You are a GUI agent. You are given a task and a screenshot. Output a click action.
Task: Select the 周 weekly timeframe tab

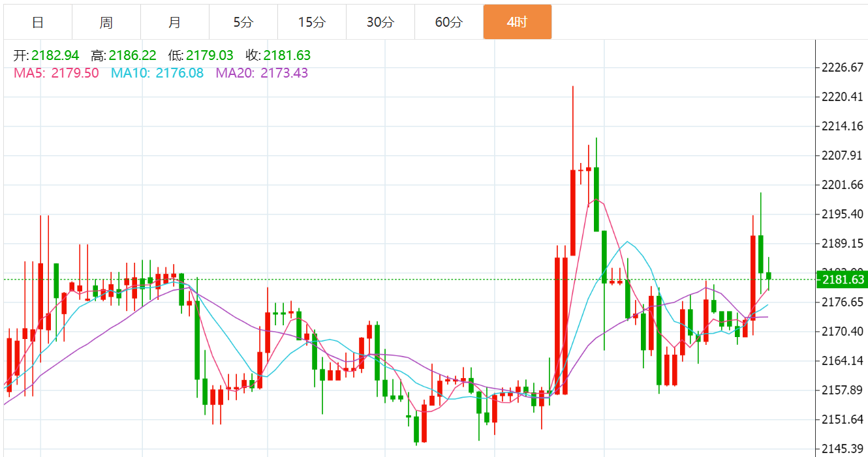click(x=106, y=22)
